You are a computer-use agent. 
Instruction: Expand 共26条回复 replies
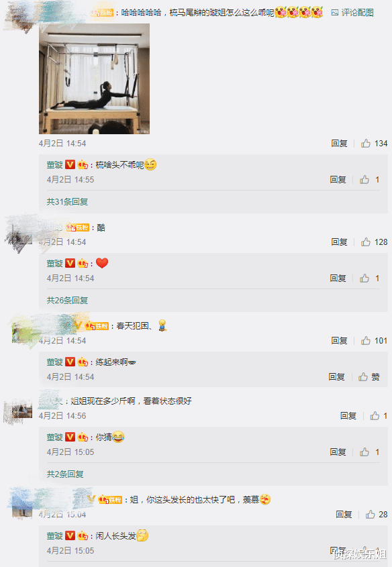(67, 301)
